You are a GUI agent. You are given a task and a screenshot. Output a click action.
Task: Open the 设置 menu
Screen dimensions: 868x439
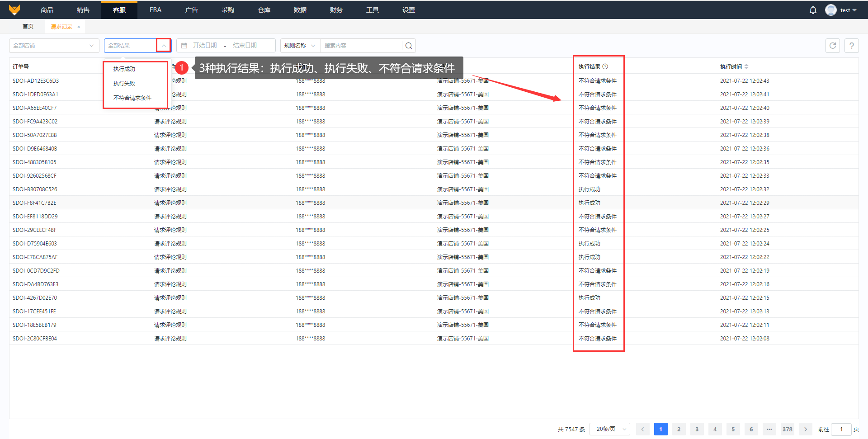[409, 10]
